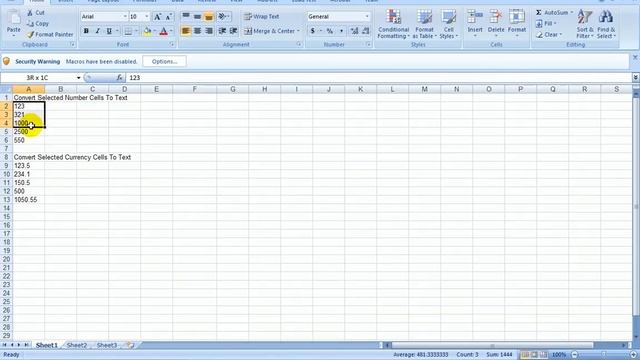Insert a new worksheet tab
The height and width of the screenshot is (360, 640).
point(130,345)
